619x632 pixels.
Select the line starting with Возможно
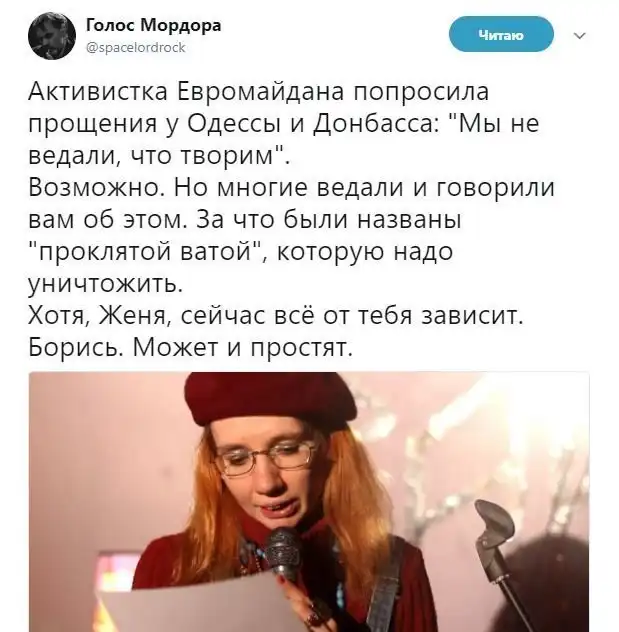pyautogui.click(x=292, y=188)
